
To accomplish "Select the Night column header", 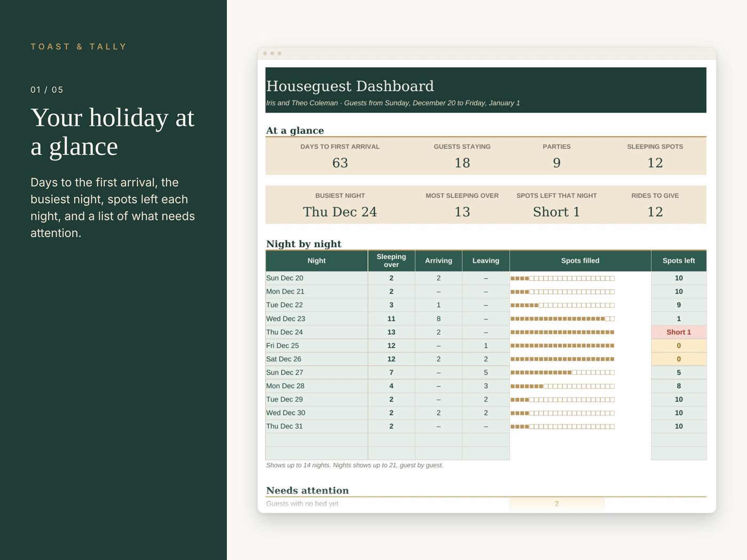I will [316, 261].
